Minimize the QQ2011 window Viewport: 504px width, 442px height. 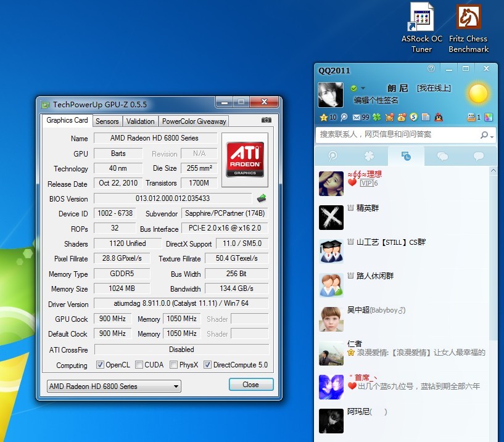click(449, 69)
